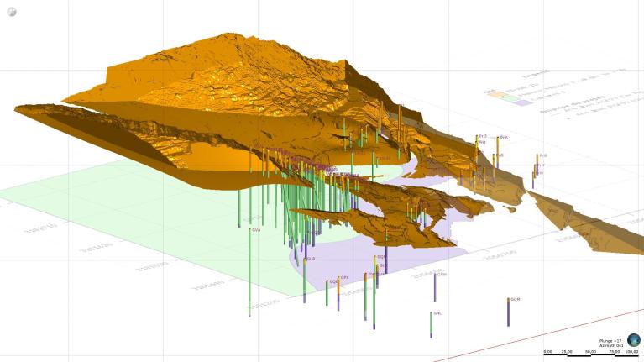Select the drillhole labeled SNL

pyautogui.click(x=432, y=324)
